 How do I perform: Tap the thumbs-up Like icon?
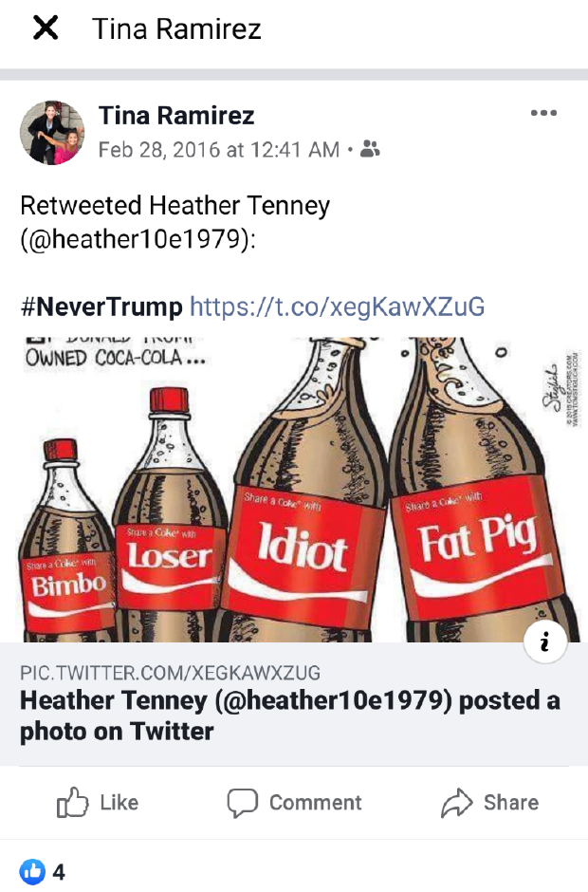[x=72, y=802]
